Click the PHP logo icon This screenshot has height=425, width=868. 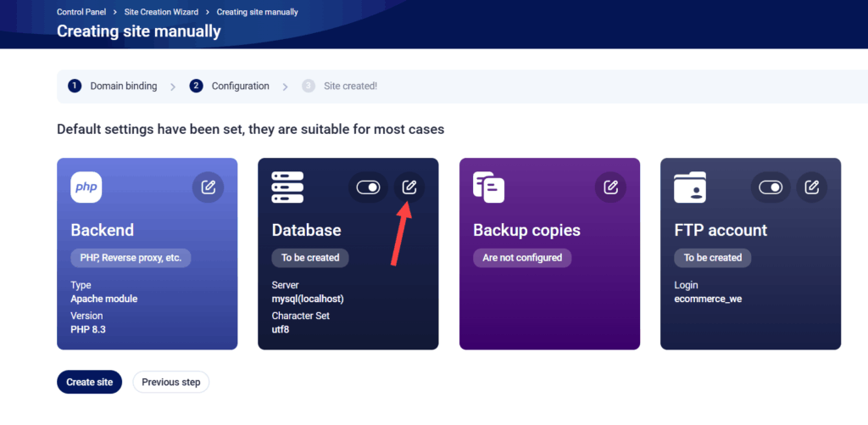click(86, 187)
